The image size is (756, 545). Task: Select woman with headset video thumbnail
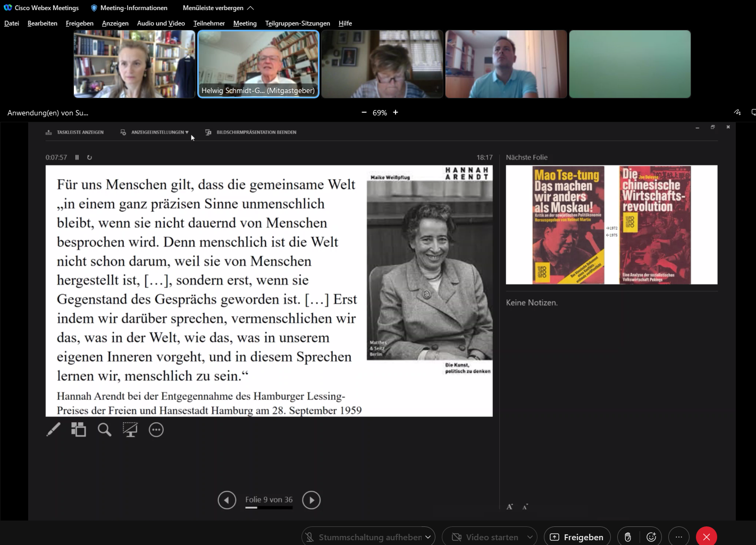click(135, 64)
